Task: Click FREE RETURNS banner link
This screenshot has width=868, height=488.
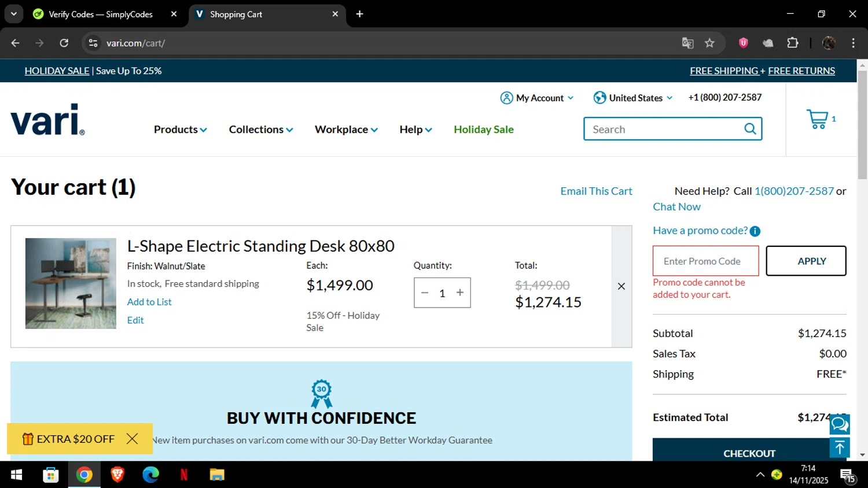Action: click(801, 71)
